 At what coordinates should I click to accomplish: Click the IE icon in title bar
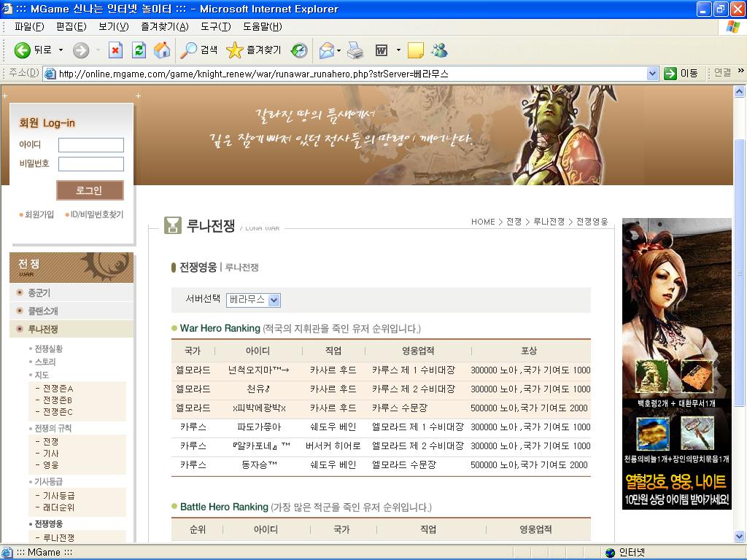click(x=7, y=9)
